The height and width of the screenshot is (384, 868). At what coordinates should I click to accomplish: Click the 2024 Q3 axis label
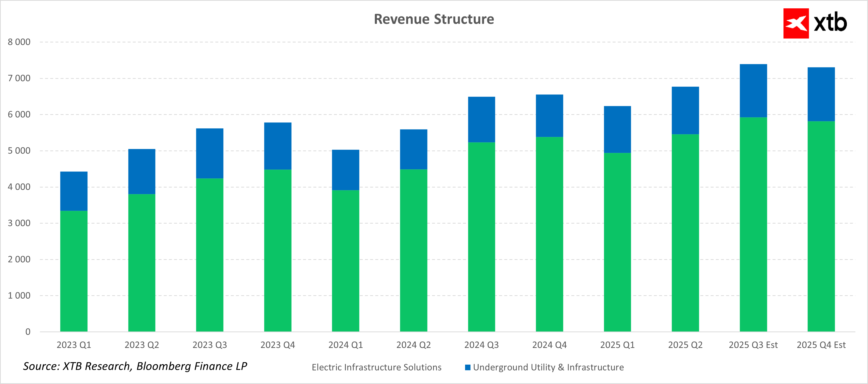click(x=481, y=345)
